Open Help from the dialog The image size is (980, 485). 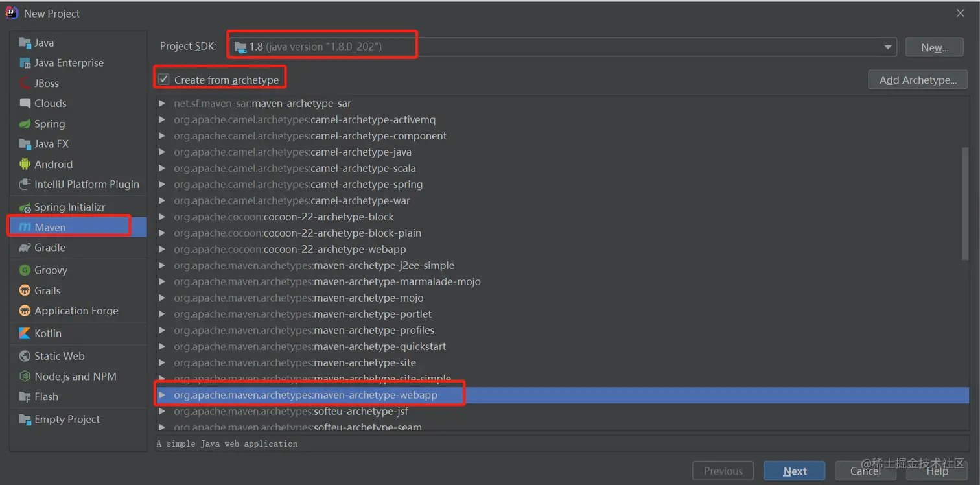[937, 471]
